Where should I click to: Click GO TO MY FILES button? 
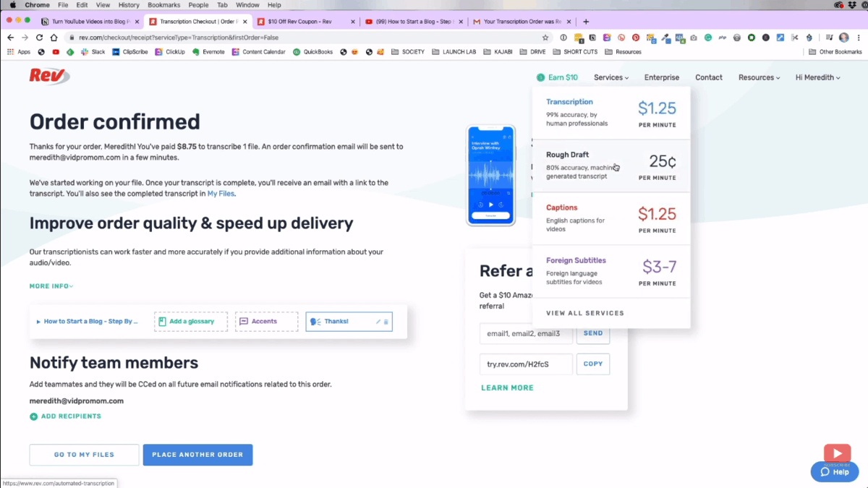(84, 455)
